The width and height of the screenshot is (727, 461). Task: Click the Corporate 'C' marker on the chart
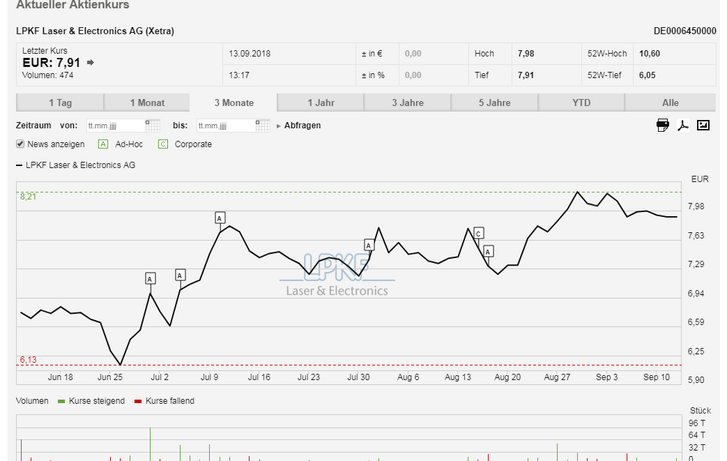click(x=478, y=233)
